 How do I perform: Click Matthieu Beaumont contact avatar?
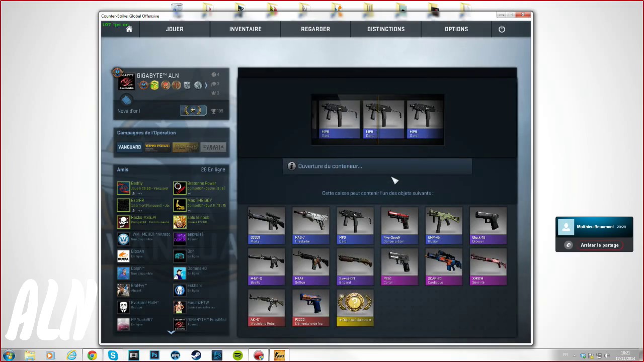point(566,227)
